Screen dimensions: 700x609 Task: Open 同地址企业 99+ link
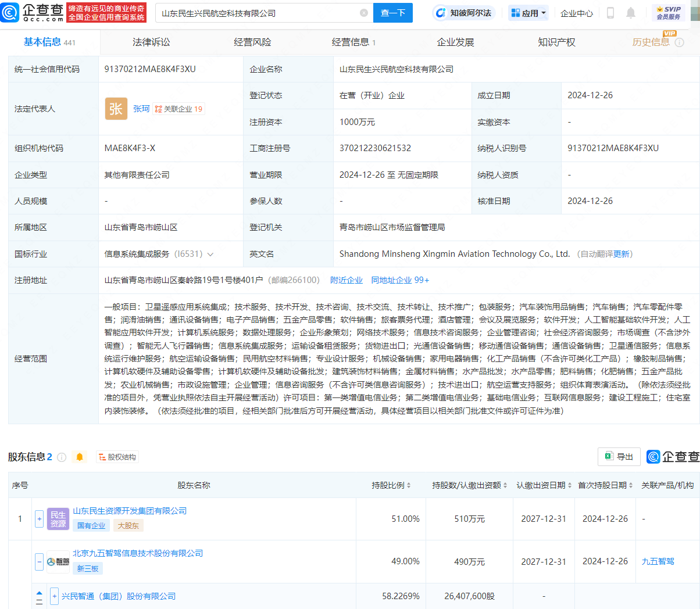coord(400,280)
